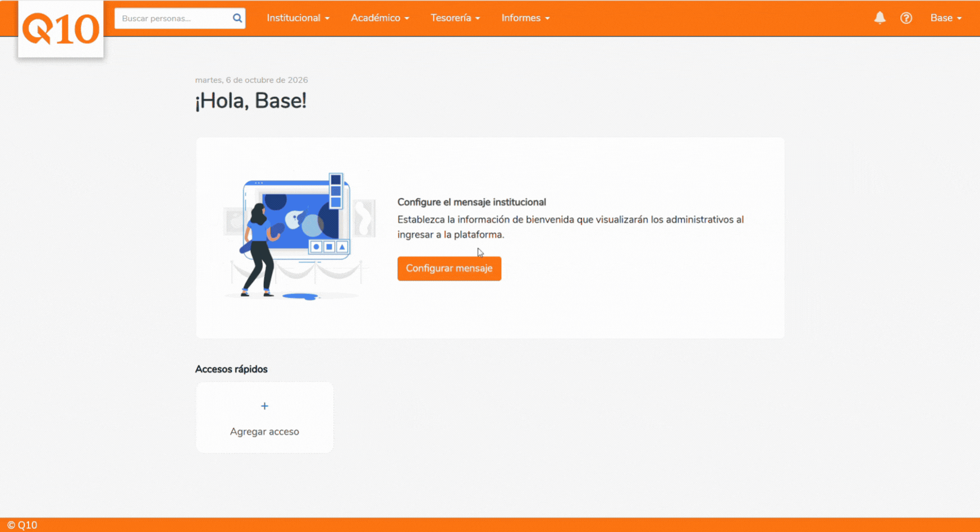The image size is (980, 532).
Task: Open the help question mark icon
Action: (x=906, y=18)
